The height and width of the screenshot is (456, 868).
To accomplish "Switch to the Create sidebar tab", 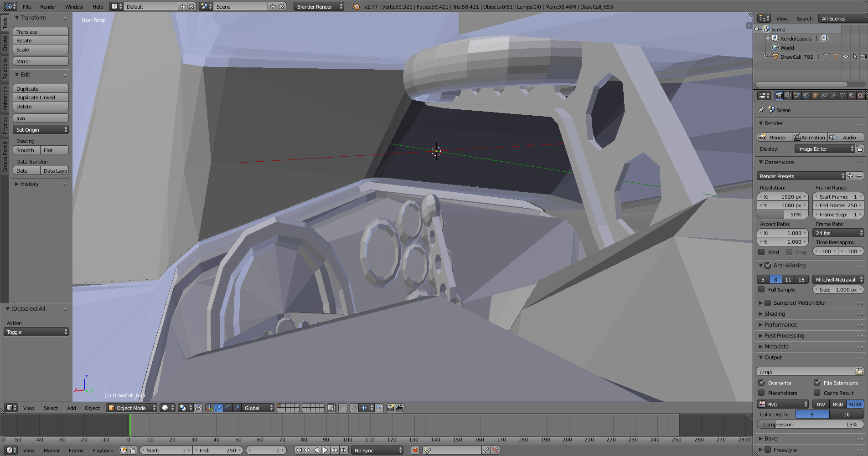I will (5, 44).
